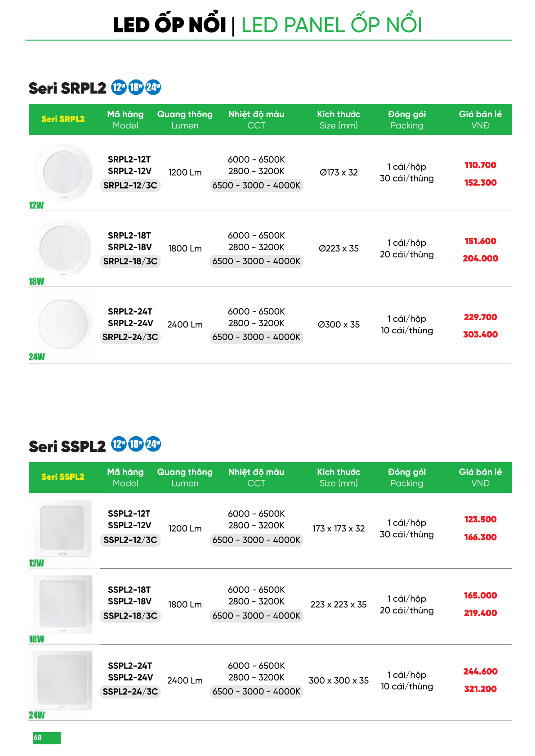Click the round 12W SRPL2 lamp image
535x756 pixels.
pos(63,172)
